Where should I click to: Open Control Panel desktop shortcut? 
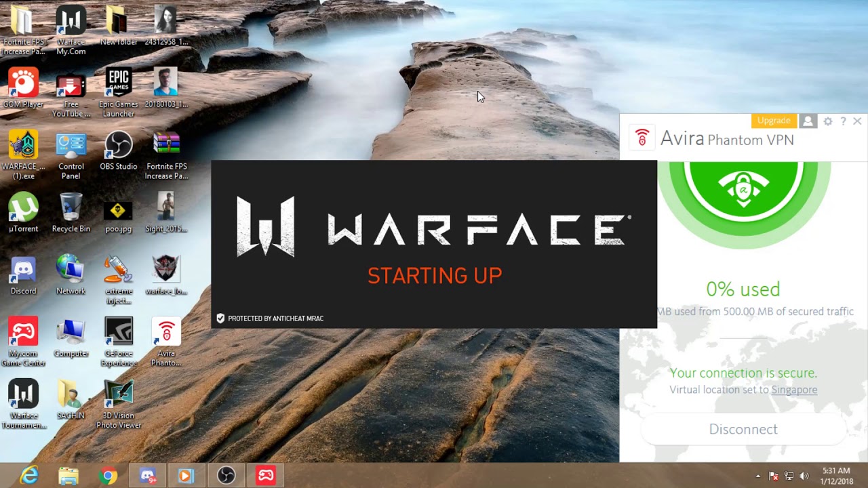(71, 155)
